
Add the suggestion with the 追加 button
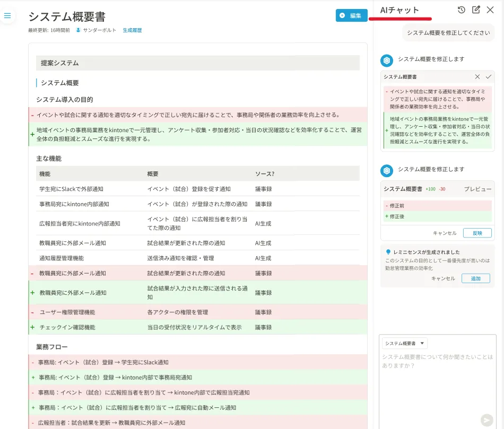coord(475,278)
